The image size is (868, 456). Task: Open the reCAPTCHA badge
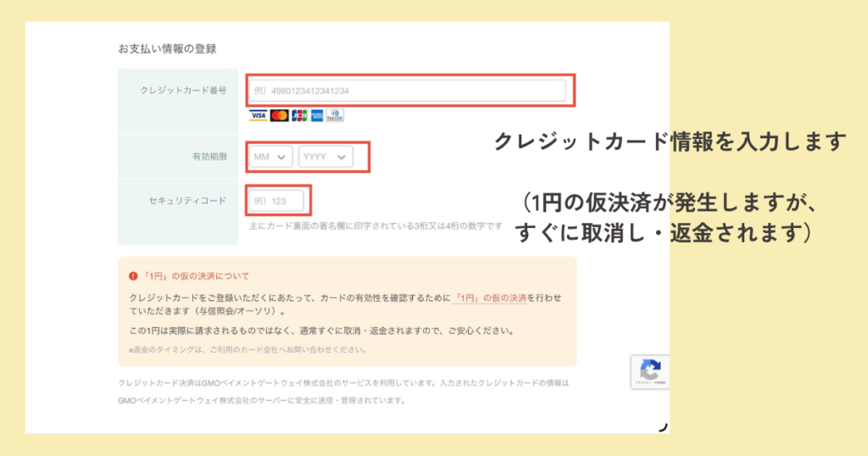(650, 371)
